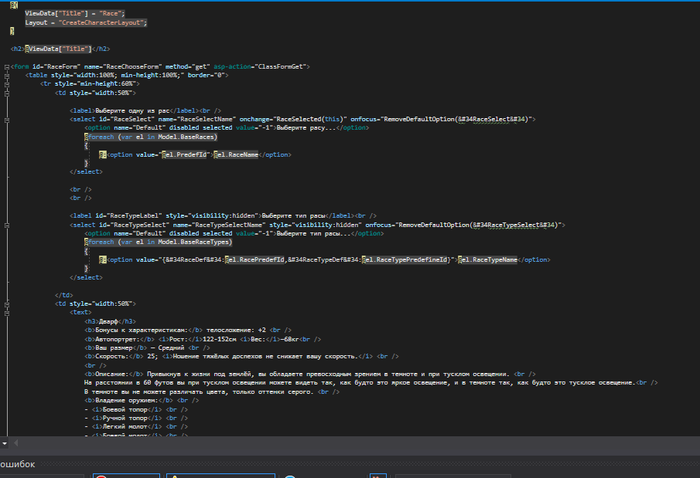Screen dimensions: 700x478
Task: Collapse the text element block
Action: point(6,311)
